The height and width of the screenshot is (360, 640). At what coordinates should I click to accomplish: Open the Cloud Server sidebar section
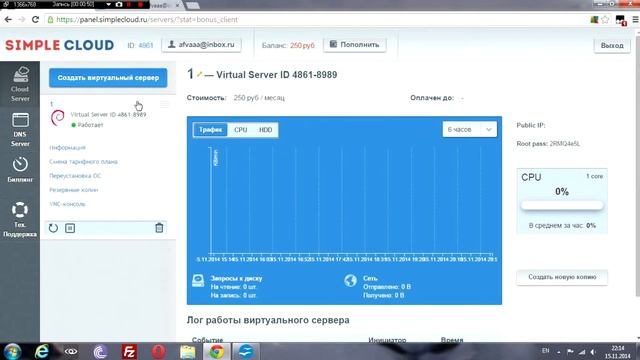coord(20,84)
